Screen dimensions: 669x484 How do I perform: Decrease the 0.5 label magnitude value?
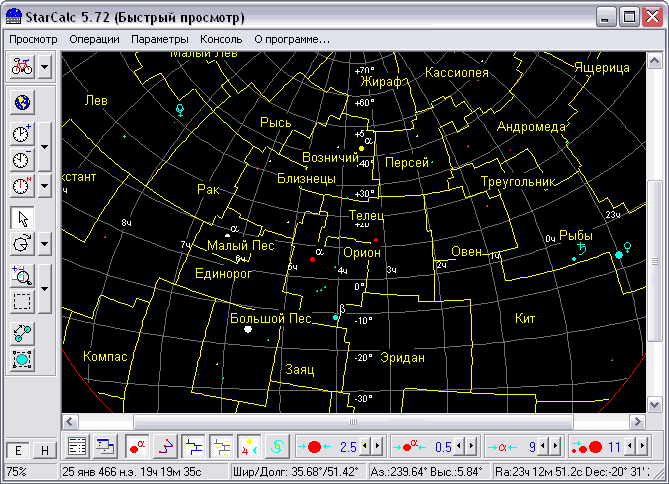point(459,446)
